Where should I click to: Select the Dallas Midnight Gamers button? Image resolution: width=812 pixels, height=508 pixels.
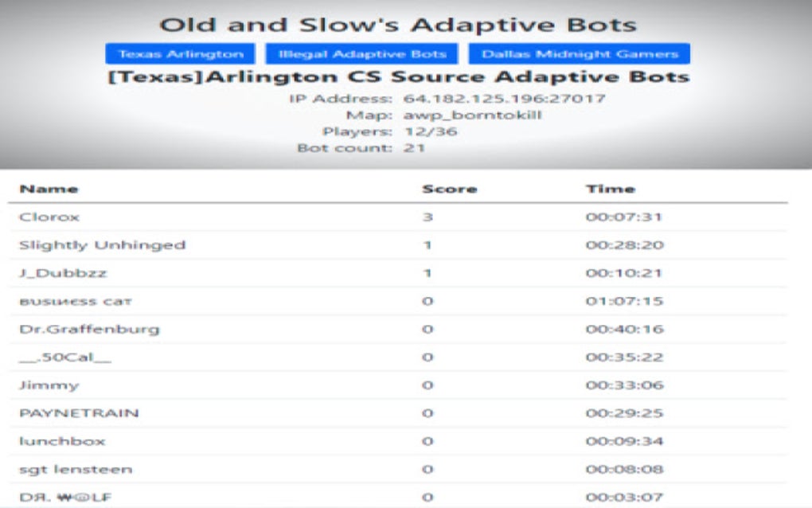pos(579,54)
